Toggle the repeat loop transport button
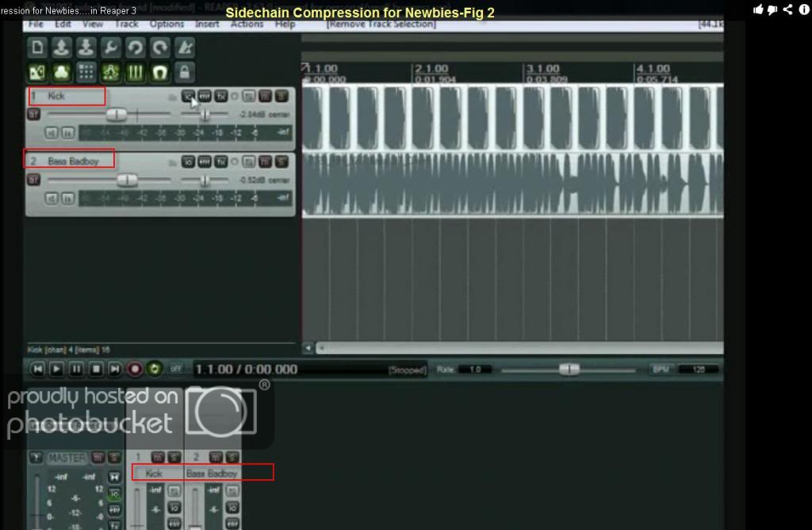This screenshot has height=530, width=812. (155, 370)
